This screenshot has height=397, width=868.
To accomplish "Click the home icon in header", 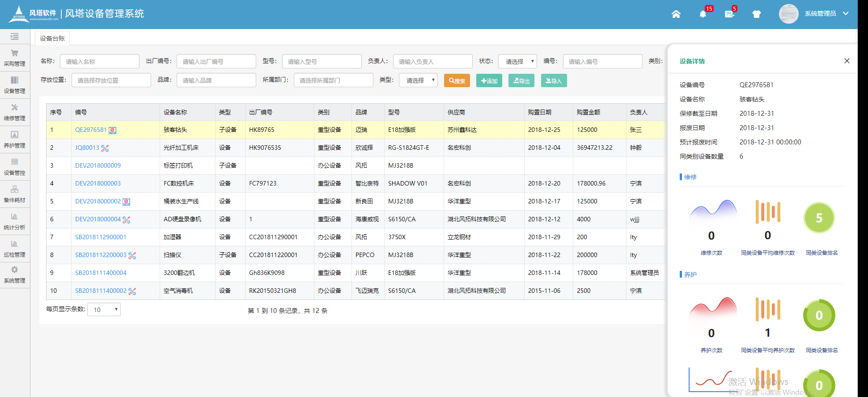I will pos(676,14).
